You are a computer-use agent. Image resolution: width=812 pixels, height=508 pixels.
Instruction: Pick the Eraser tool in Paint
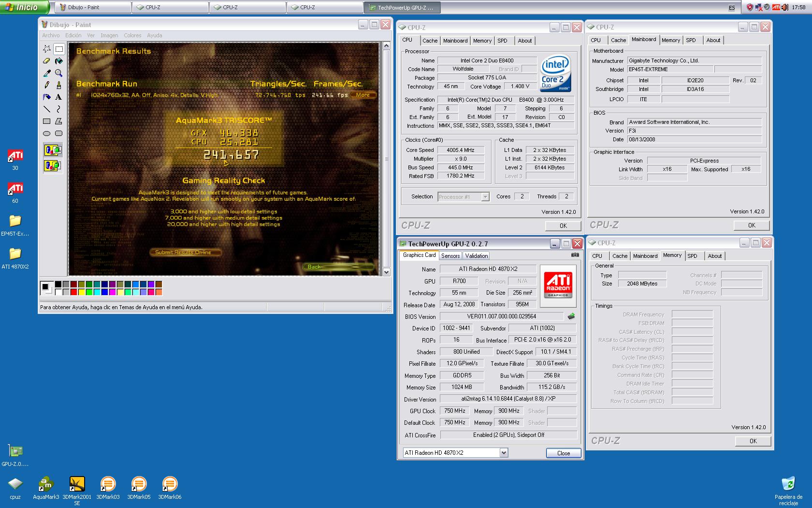47,61
